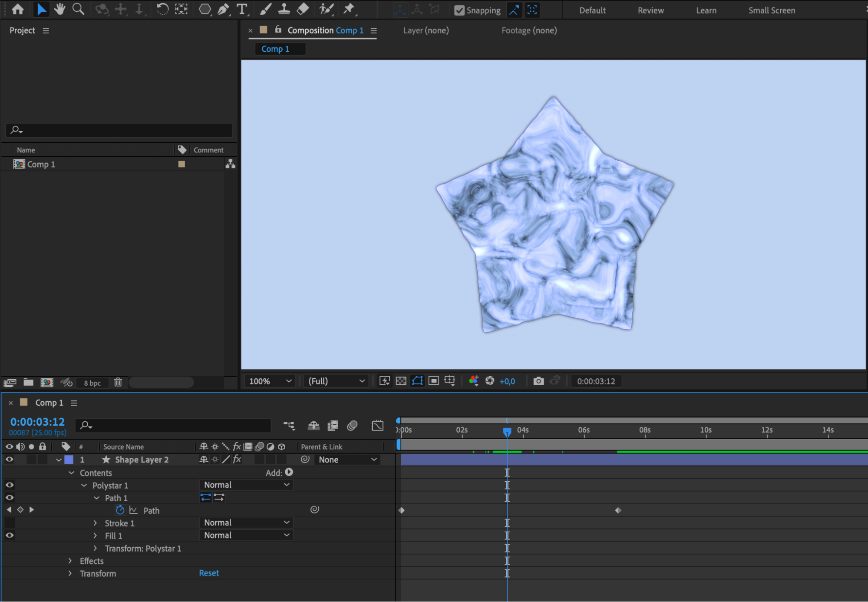This screenshot has width=868, height=602.
Task: Open the Graph Editor button
Action: click(377, 426)
